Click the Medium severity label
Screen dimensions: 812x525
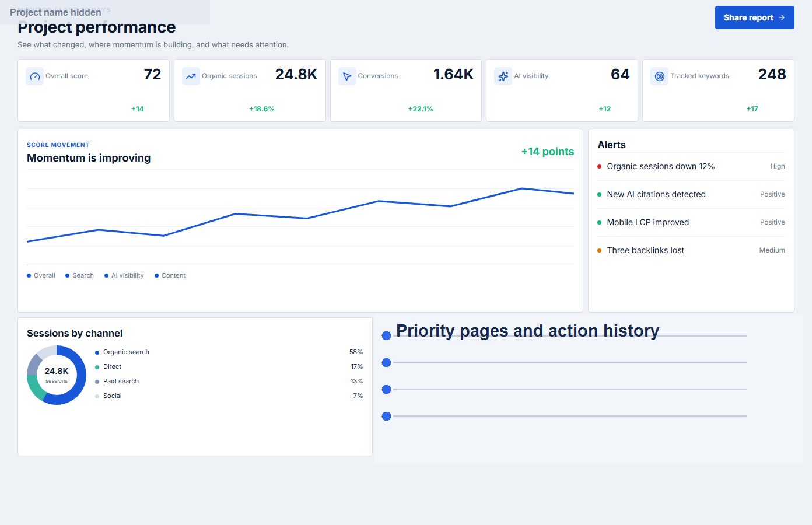point(772,250)
